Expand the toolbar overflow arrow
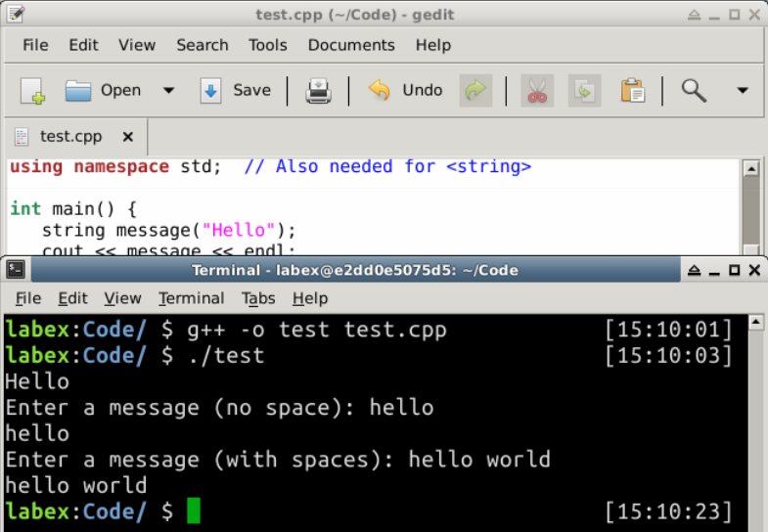The image size is (768, 532). click(x=742, y=91)
